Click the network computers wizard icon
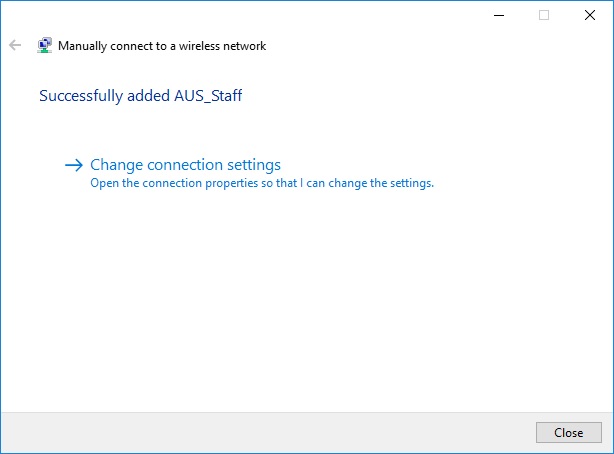The height and width of the screenshot is (454, 614). pyautogui.click(x=45, y=45)
